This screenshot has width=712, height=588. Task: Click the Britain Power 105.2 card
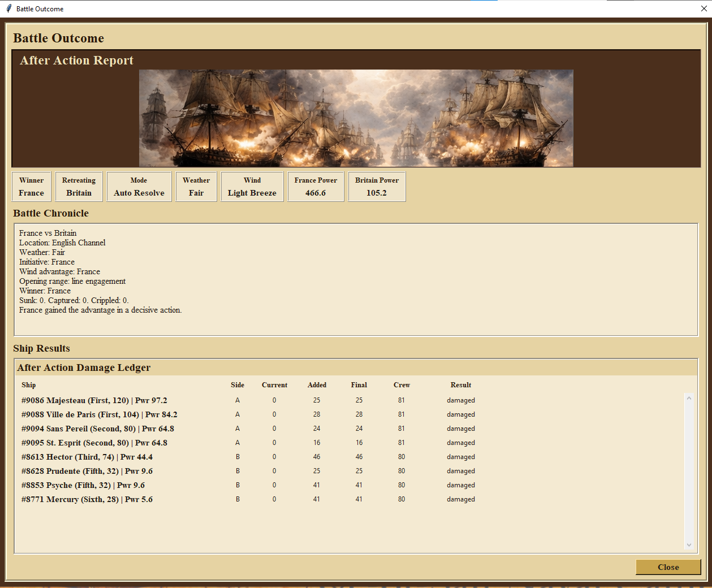click(377, 187)
